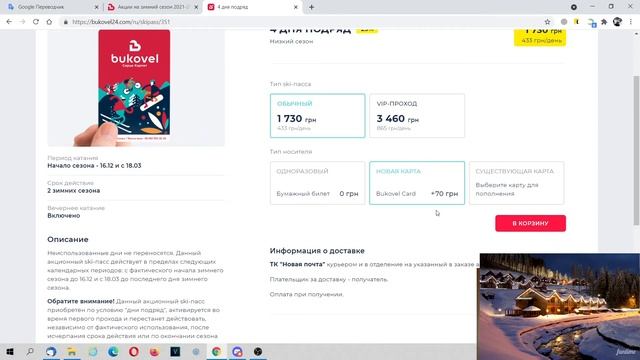The height and width of the screenshot is (360, 640).
Task: Open Google Chrome from the taskbar
Action: click(216, 351)
